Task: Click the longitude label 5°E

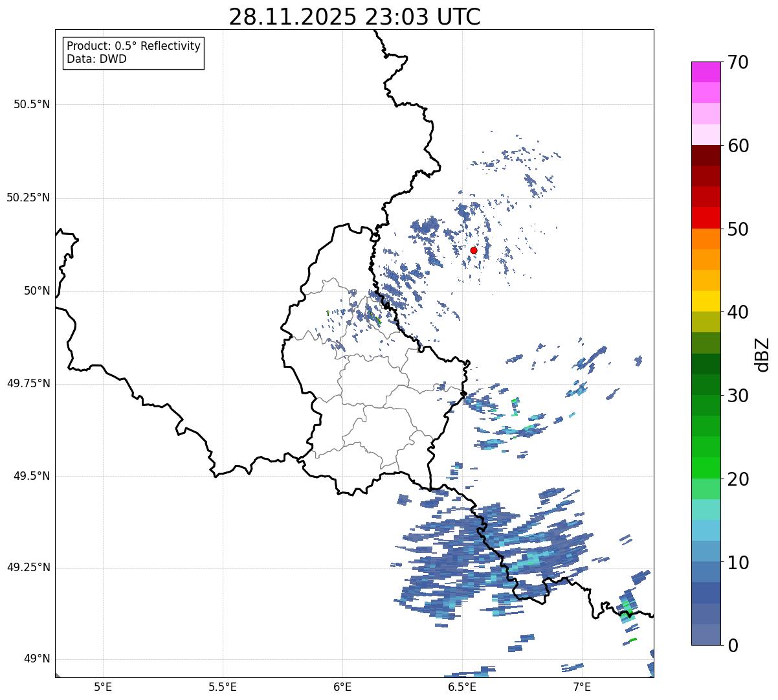Action: click(x=103, y=686)
